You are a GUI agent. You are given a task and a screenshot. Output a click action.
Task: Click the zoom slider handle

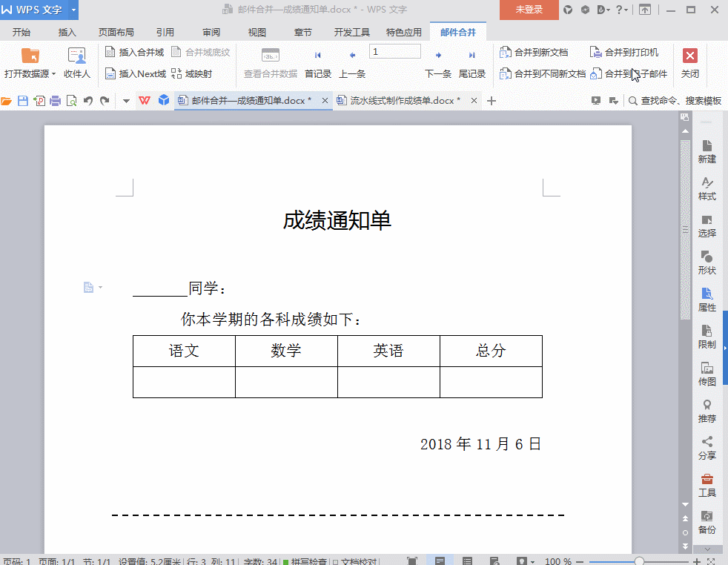[x=639, y=561]
